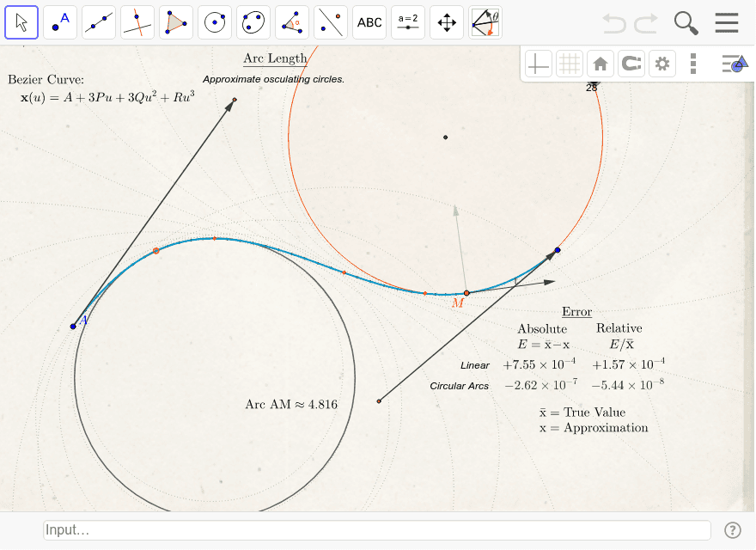The image size is (756, 550).
Task: Click the 'Arc Length' heading
Action: click(x=275, y=58)
